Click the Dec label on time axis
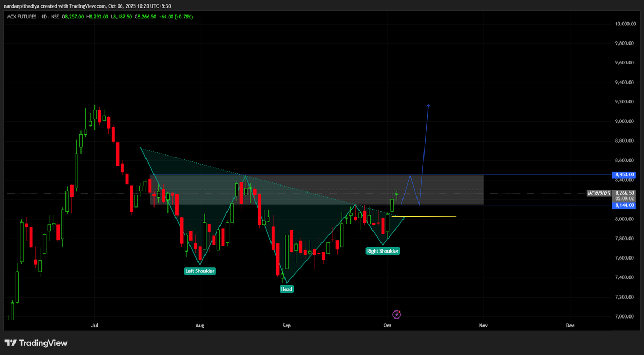Viewport: 644px width, 355px height. (570, 325)
